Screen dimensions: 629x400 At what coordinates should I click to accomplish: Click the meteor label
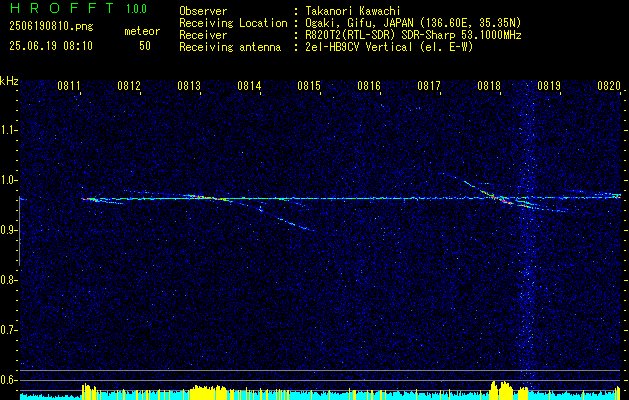[x=142, y=31]
